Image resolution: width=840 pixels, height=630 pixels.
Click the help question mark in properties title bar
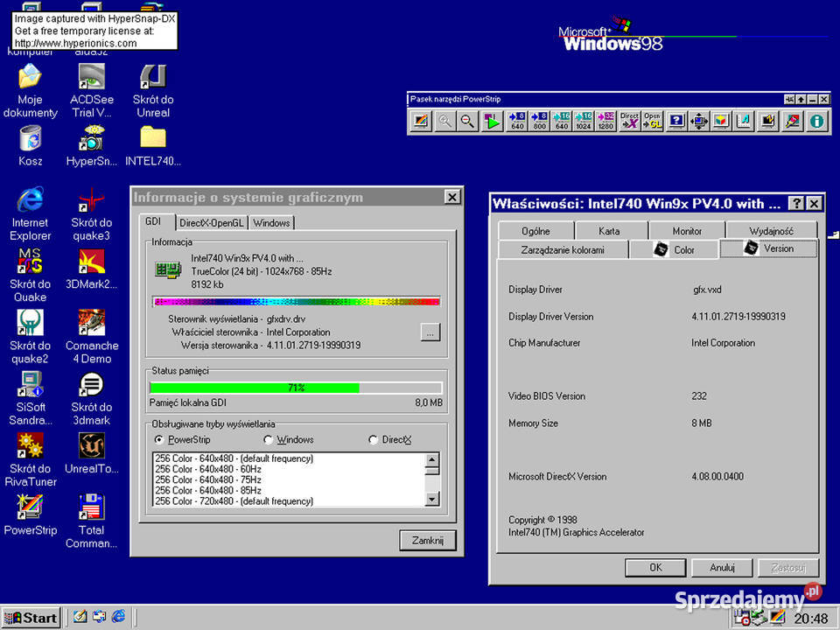click(x=796, y=204)
